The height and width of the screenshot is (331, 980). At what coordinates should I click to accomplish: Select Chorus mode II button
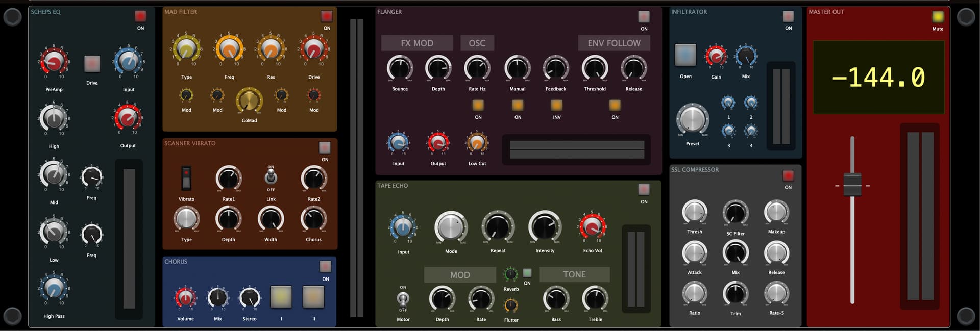[313, 297]
